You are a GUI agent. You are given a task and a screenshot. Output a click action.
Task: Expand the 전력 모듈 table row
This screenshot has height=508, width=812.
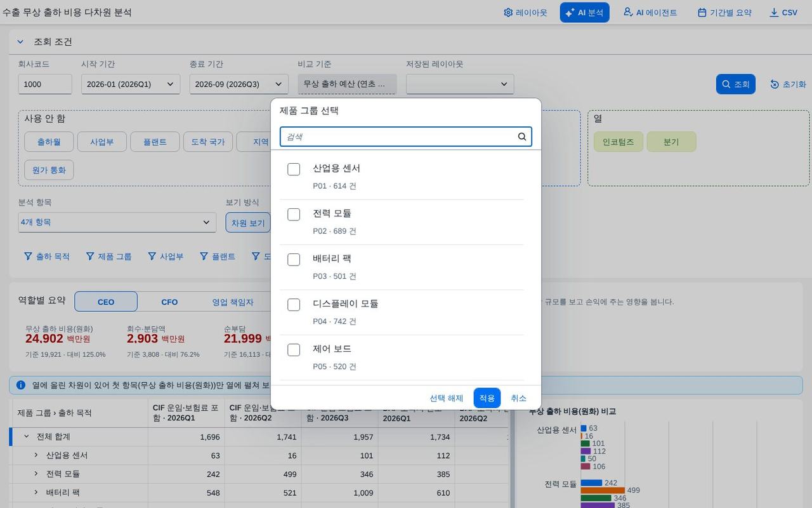click(x=36, y=474)
